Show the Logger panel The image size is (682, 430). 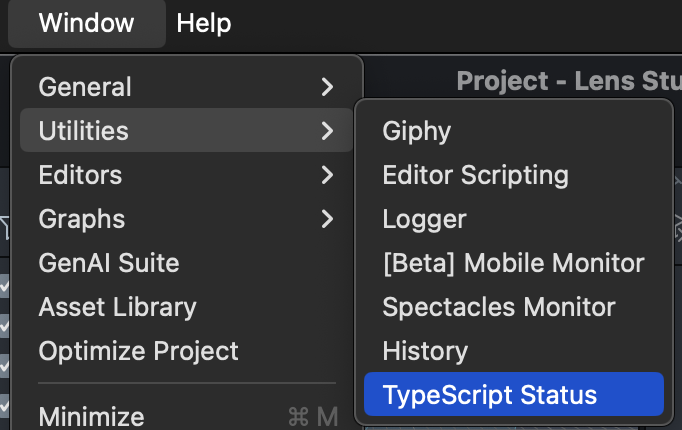tap(424, 219)
